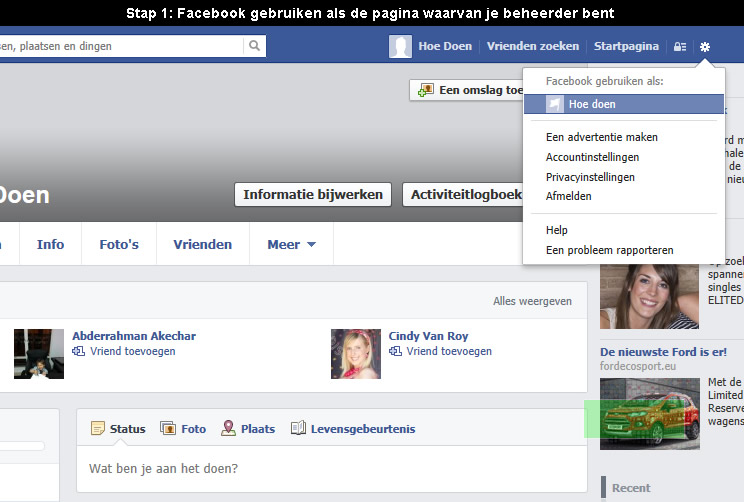Expand the Meer dropdown arrow
The image size is (744, 502).
(x=311, y=244)
